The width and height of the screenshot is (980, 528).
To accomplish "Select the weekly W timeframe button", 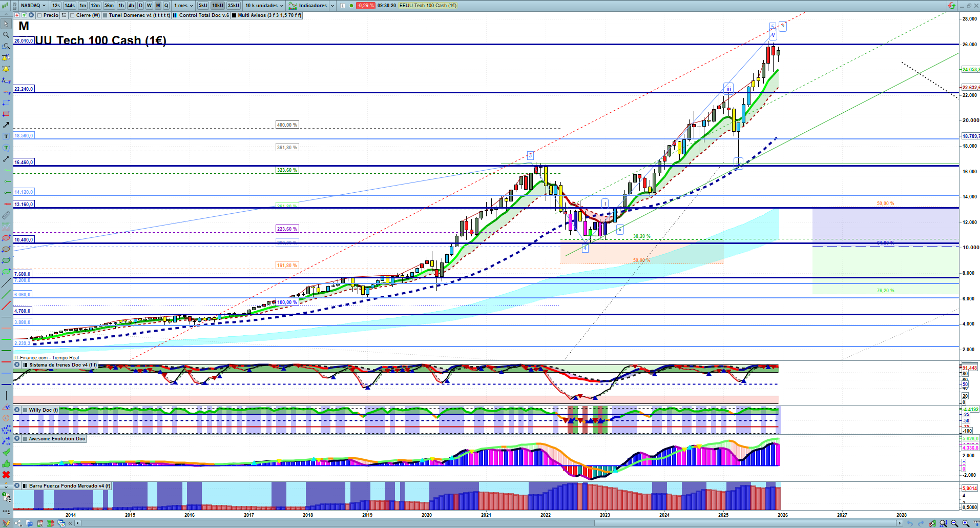I will click(x=149, y=6).
